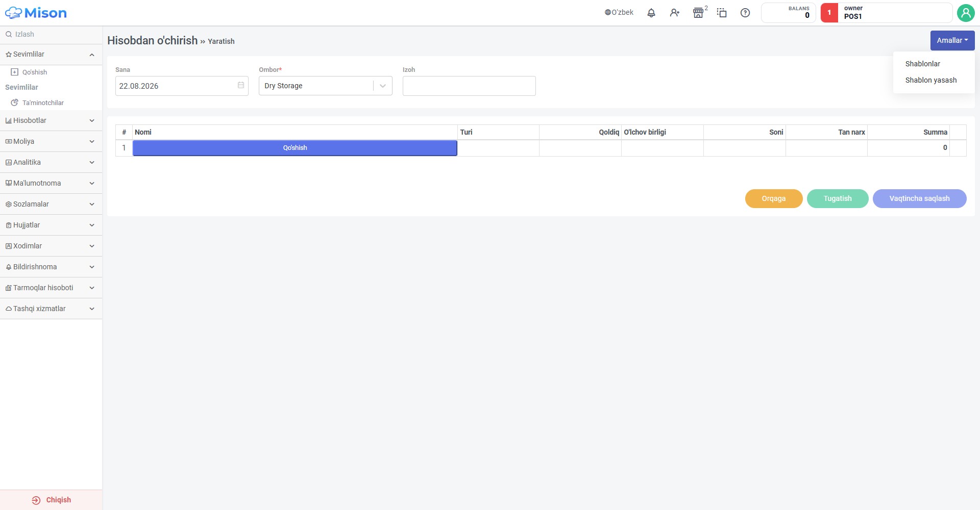The width and height of the screenshot is (980, 510).
Task: Expand the Tarmoqlar hisoboti menu
Action: click(51, 288)
